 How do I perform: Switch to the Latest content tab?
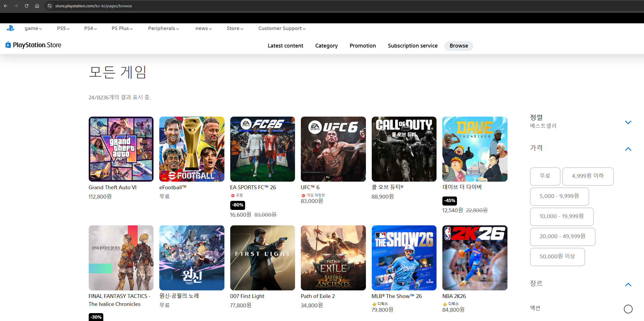coord(285,46)
